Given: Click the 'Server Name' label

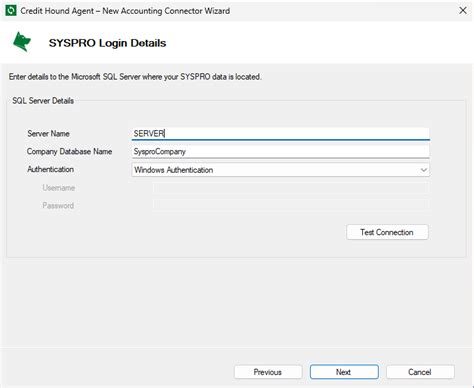Looking at the screenshot, I should 49,134.
